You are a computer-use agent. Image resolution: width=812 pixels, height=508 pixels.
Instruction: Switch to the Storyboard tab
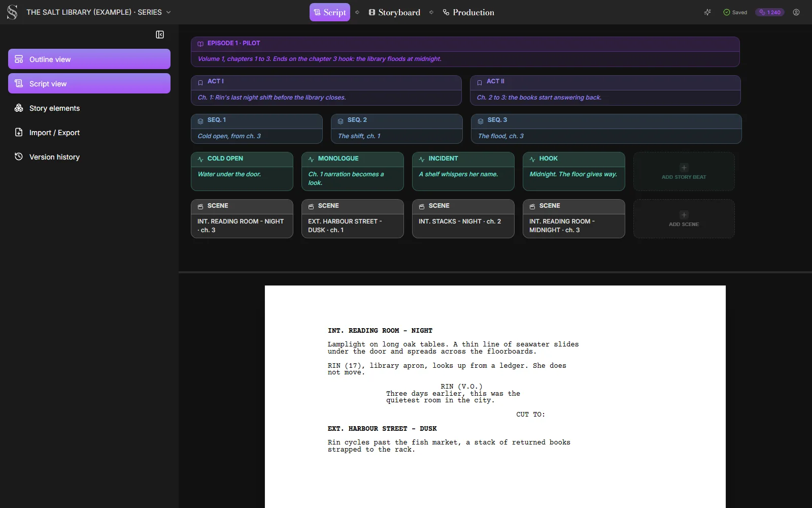click(x=394, y=12)
